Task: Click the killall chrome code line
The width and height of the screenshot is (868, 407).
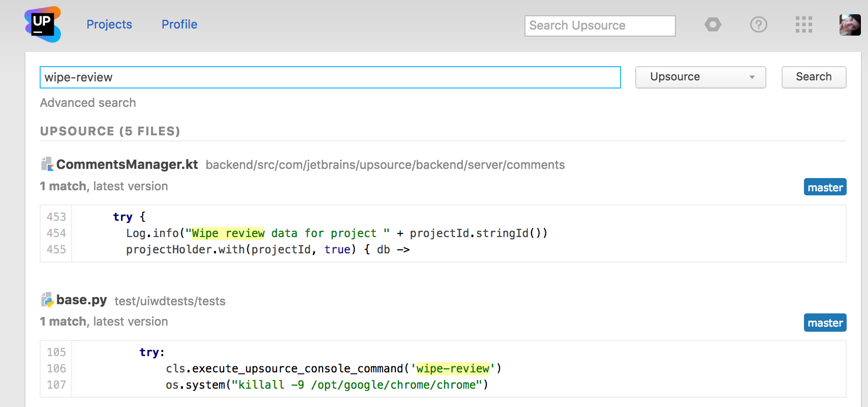Action: [327, 385]
